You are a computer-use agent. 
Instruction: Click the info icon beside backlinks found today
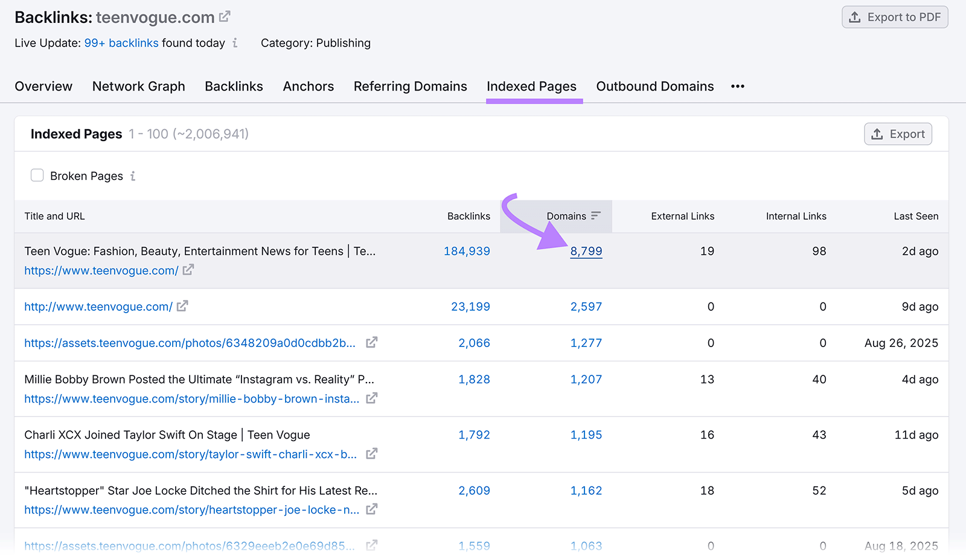(x=235, y=43)
